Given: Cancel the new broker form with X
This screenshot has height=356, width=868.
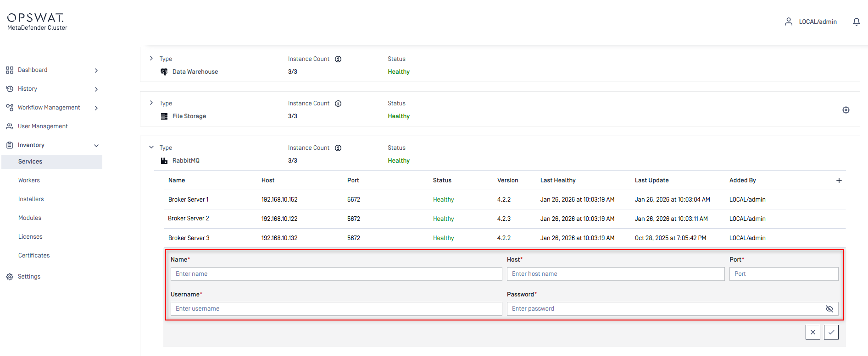Looking at the screenshot, I should (812, 332).
